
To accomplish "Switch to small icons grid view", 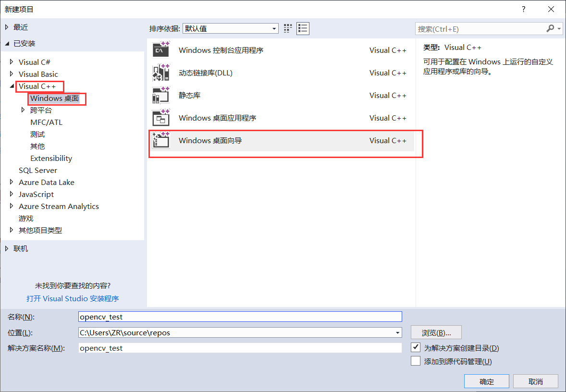I will coord(288,28).
